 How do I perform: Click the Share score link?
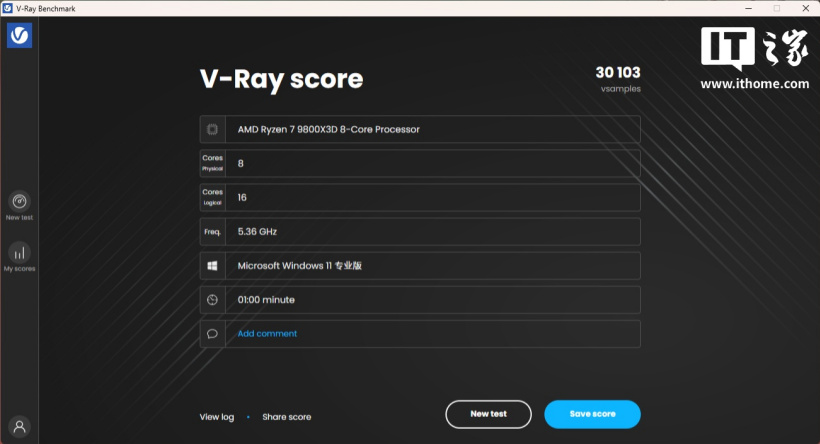pos(287,417)
